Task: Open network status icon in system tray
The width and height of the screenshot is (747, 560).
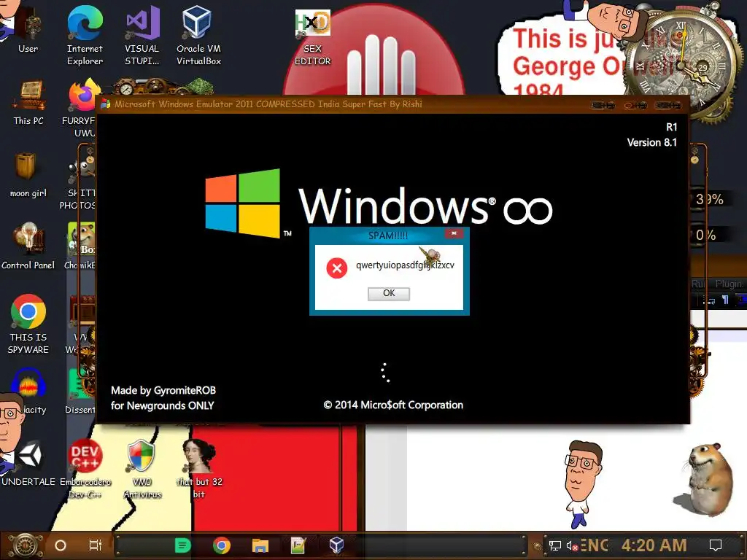Action: 554,545
